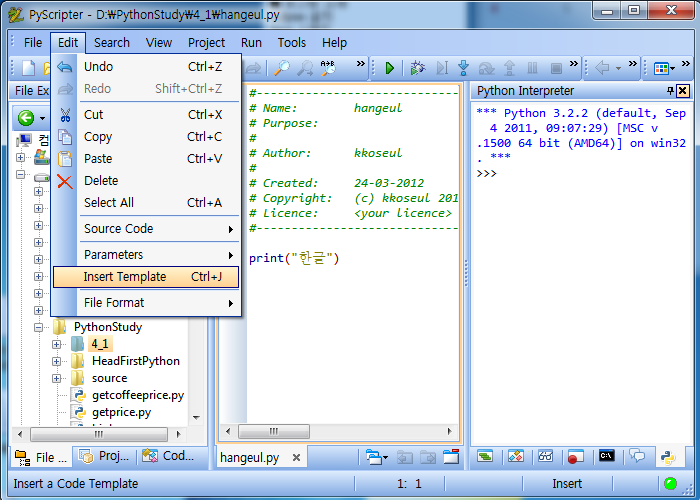Click the IDE layouts grid icon
Viewport: 700px width, 500px height.
[661, 68]
